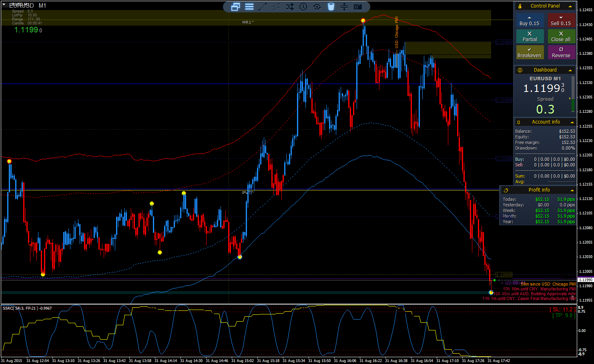Click the '31 Aug 16:22' time axis label
This screenshot has width=594, height=364.
(x=370, y=361)
